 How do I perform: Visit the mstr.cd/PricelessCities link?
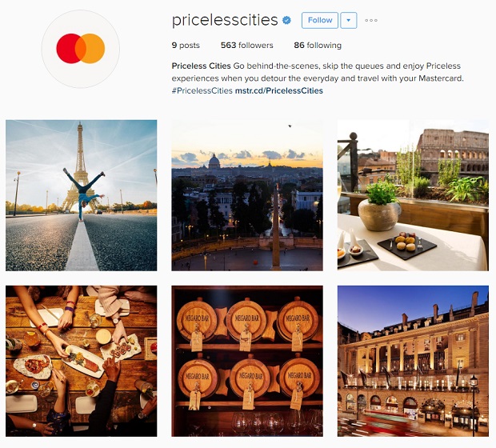[279, 91]
